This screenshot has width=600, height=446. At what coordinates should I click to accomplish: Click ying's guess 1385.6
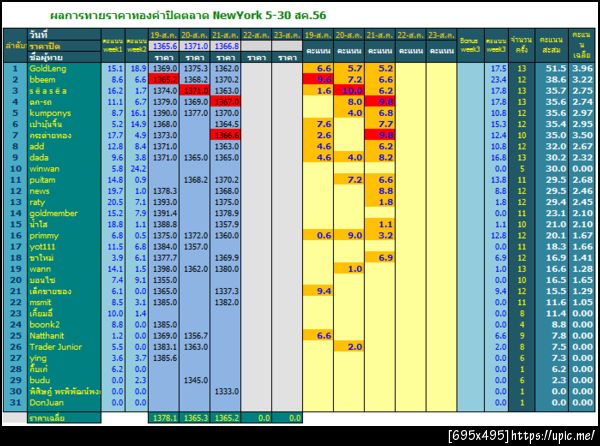pyautogui.click(x=164, y=358)
